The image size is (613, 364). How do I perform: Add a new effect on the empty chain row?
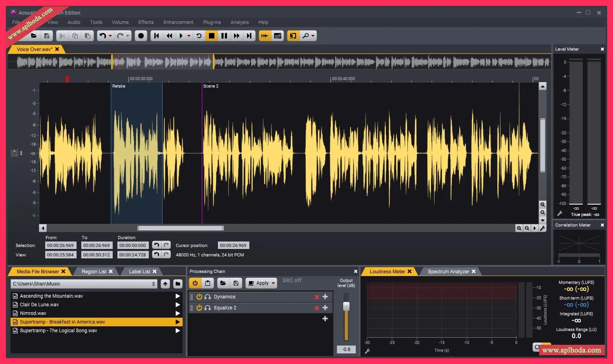coord(325,318)
